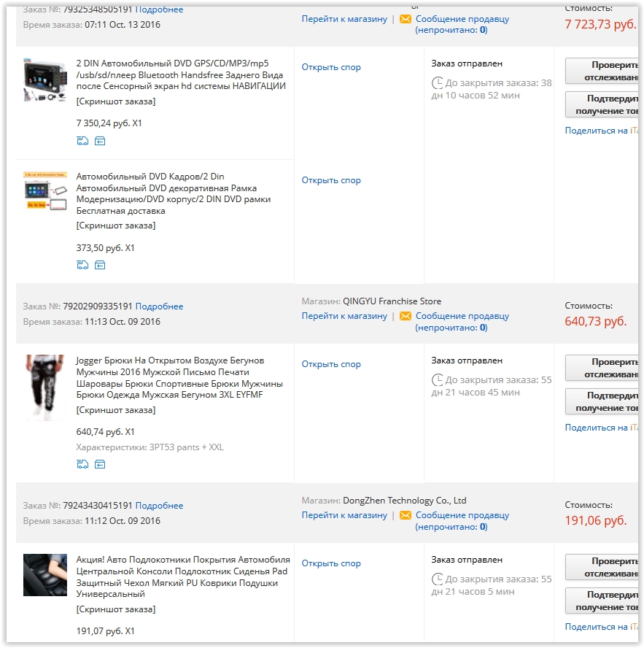Click truck icon under DVD frame item 373,50 руб
This screenshot has height=648, width=644.
pos(82,265)
